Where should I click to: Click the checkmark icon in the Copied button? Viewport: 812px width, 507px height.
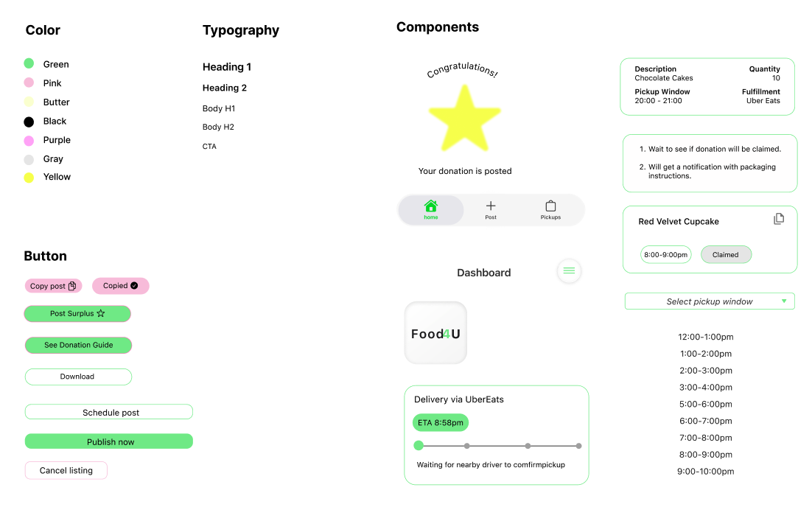pyautogui.click(x=134, y=285)
